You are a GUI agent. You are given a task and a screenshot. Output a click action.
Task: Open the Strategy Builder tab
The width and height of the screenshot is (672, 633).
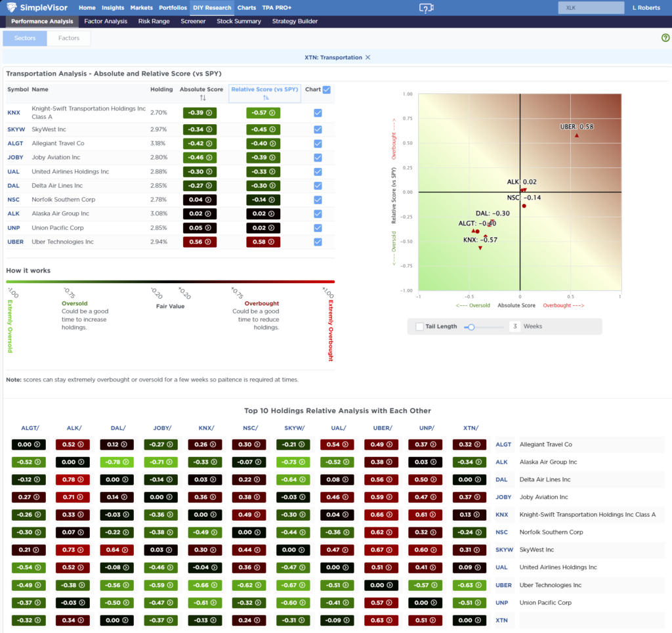click(x=295, y=21)
